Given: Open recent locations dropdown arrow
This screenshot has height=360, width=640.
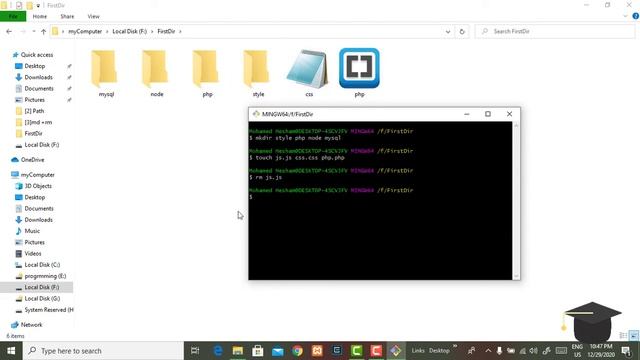Looking at the screenshot, I should point(33,31).
